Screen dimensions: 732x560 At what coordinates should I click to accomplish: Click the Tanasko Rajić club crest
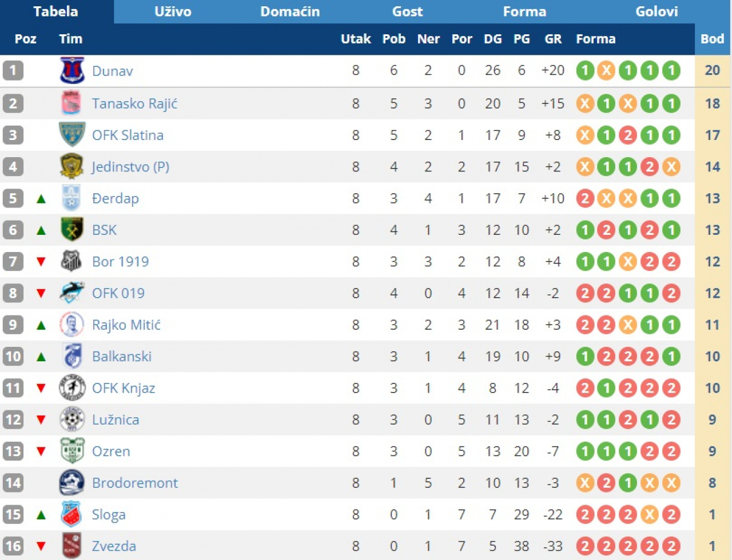click(71, 103)
